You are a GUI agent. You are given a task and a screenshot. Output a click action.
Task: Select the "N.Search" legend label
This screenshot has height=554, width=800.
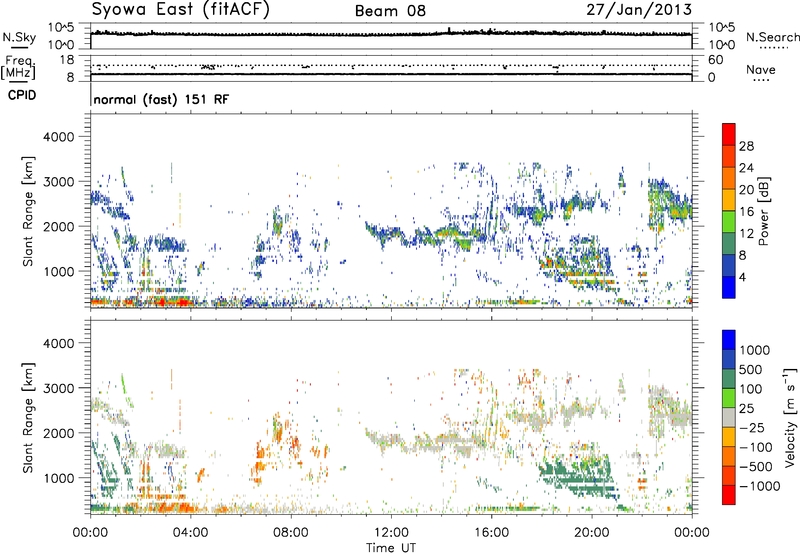pyautogui.click(x=772, y=37)
